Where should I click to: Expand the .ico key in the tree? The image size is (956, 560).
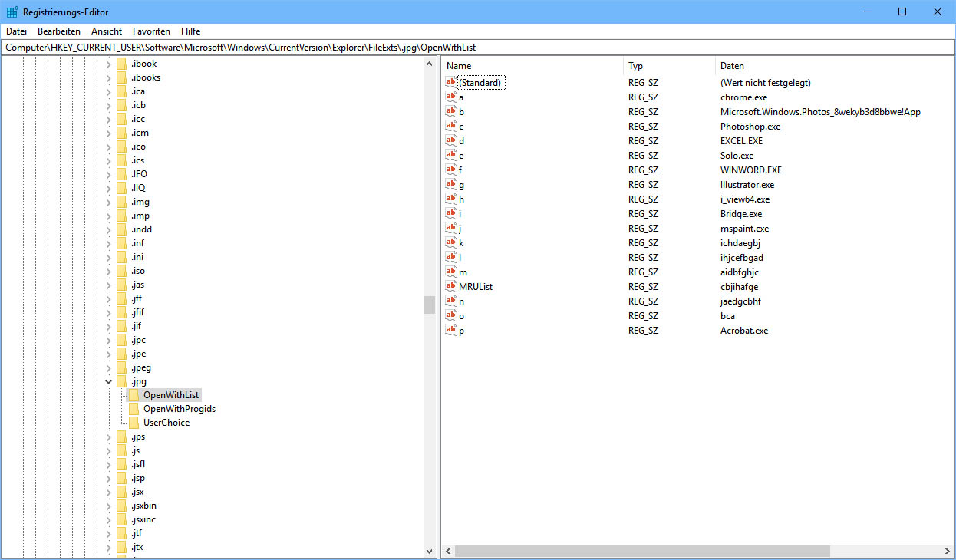click(x=109, y=147)
